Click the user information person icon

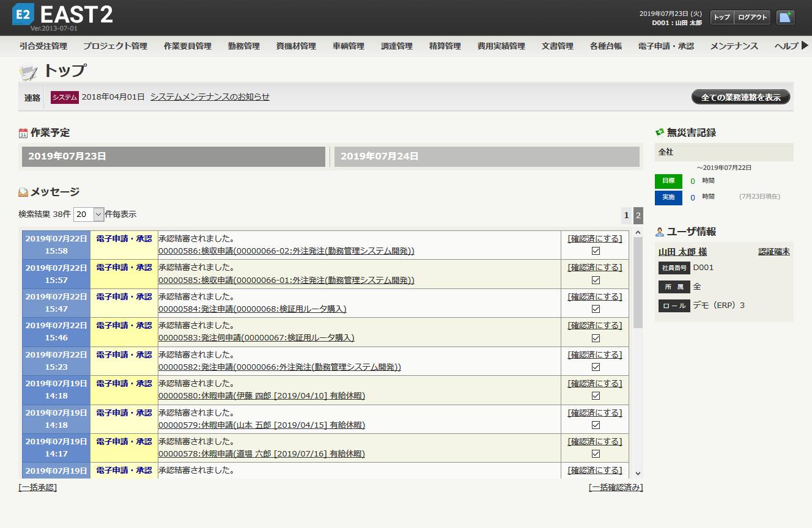pos(660,232)
